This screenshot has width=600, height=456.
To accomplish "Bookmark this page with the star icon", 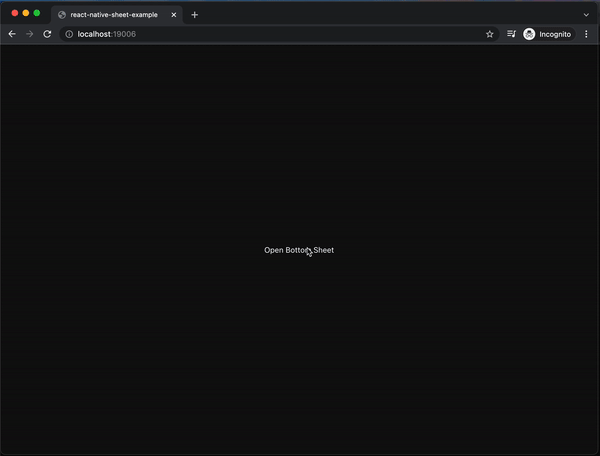I will 489,34.
